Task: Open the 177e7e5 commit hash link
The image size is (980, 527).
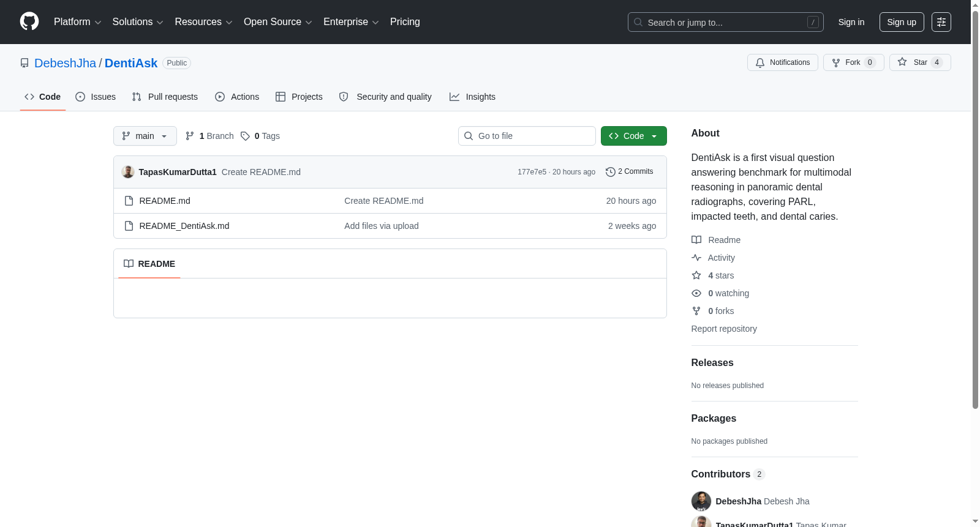Action: point(532,172)
